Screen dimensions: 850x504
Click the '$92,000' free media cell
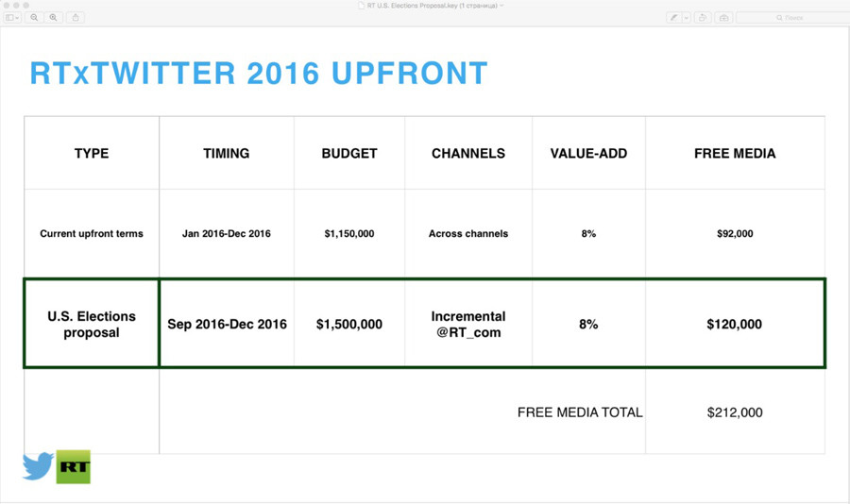click(735, 233)
